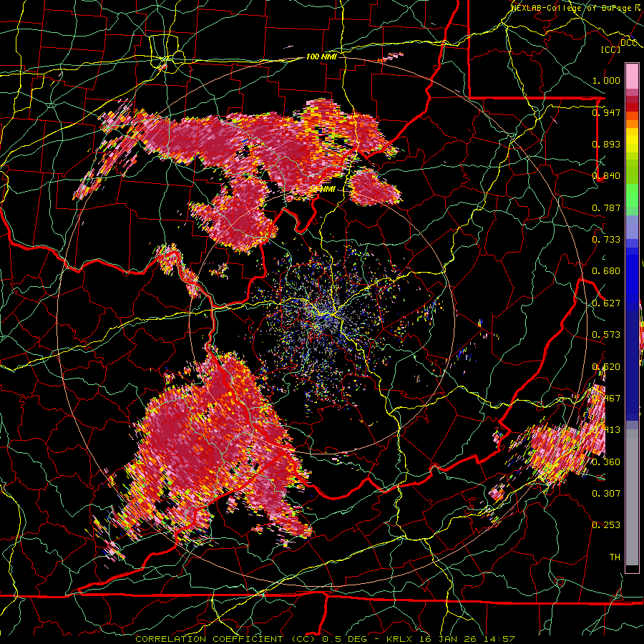
Task: Click the 0.893 scale value
Action: [x=606, y=144]
